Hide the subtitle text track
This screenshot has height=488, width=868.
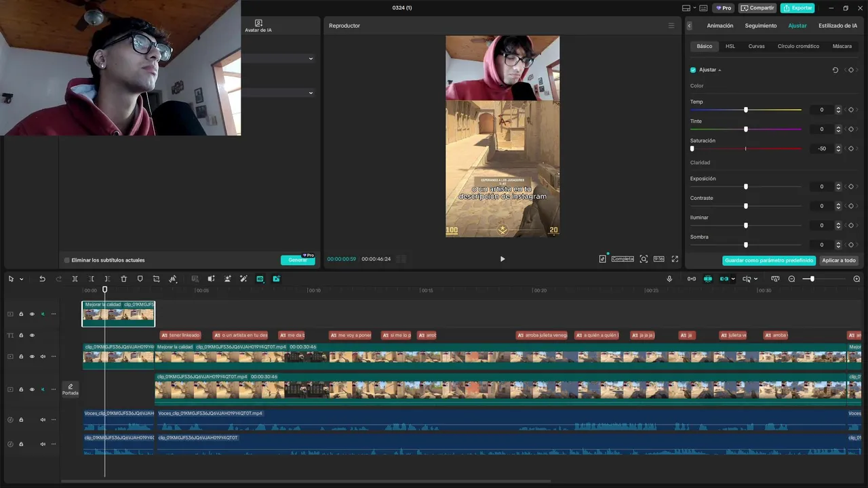pyautogui.click(x=32, y=335)
